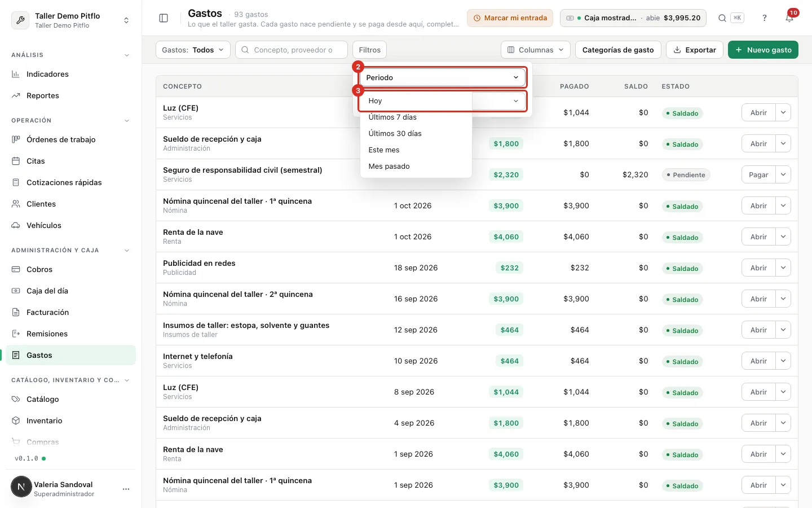Open the Columnas dropdown
The height and width of the screenshot is (508, 812).
click(535, 50)
